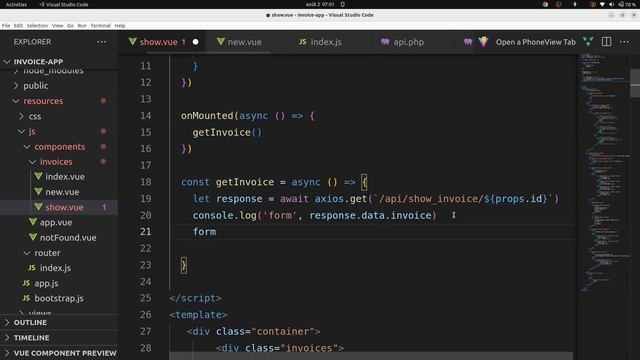The image size is (640, 360).
Task: Open the Help menu
Action: [x=120, y=26]
